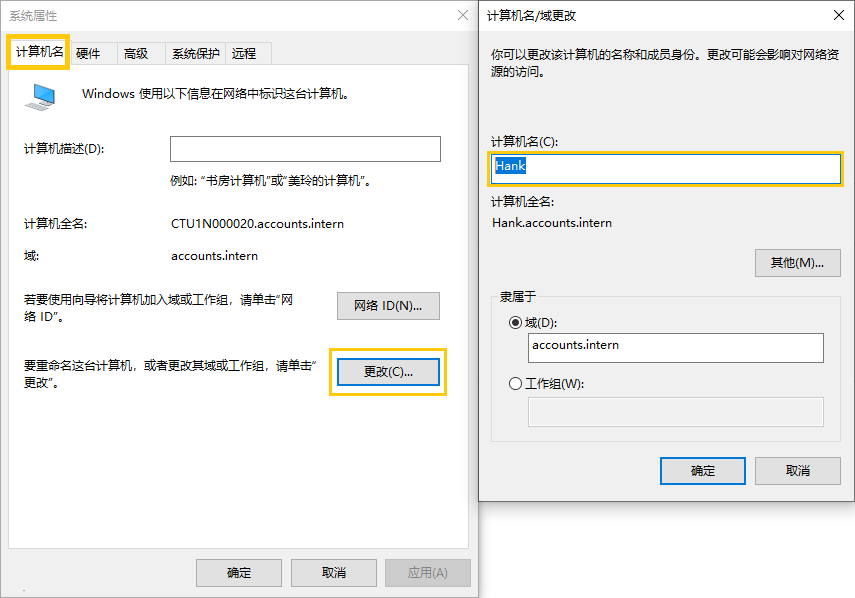
Task: Click the 网络 ID(N)... button
Action: pos(388,306)
